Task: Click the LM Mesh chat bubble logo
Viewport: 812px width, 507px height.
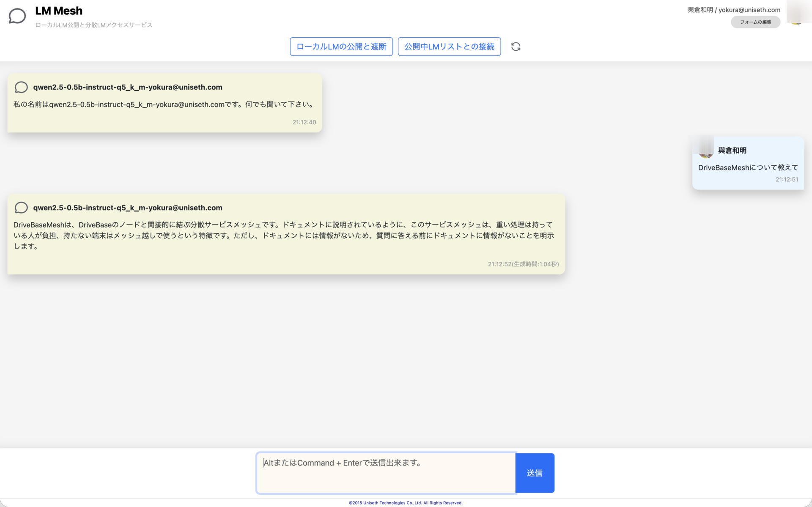Action: pyautogui.click(x=17, y=16)
